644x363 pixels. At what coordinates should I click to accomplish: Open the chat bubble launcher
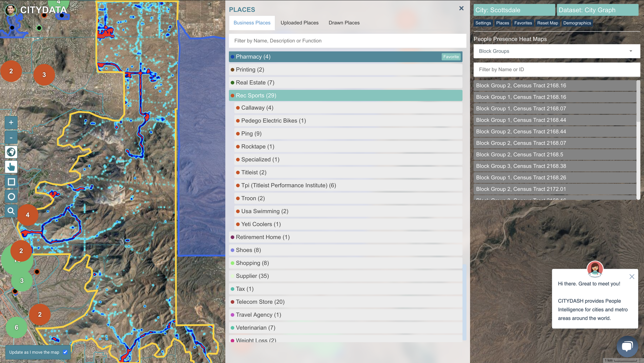point(627,347)
